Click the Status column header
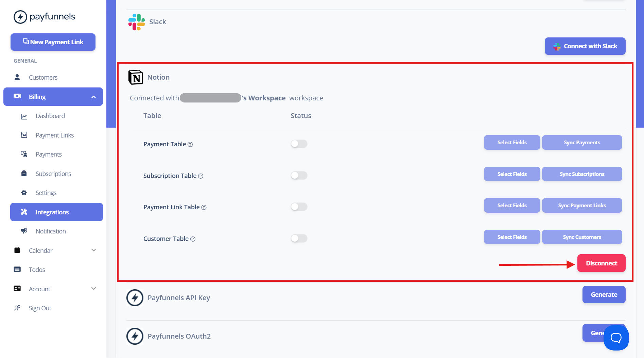Viewport: 644px width, 358px height. [301, 116]
